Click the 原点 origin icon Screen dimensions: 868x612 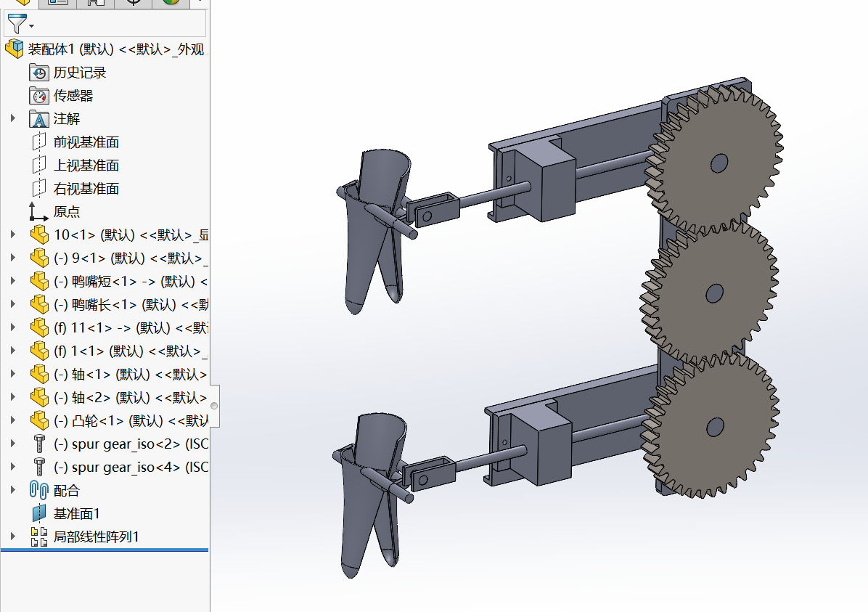pos(38,211)
